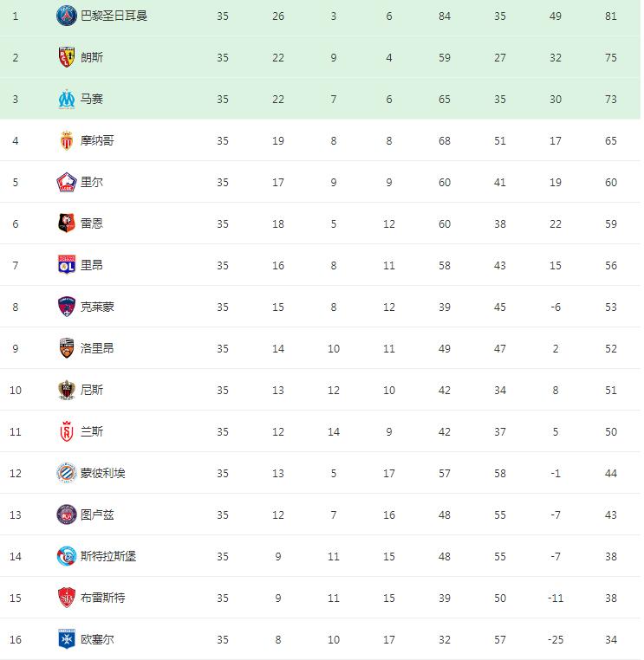Click the Montpellier club crest
This screenshot has height=660, width=644.
(67, 473)
